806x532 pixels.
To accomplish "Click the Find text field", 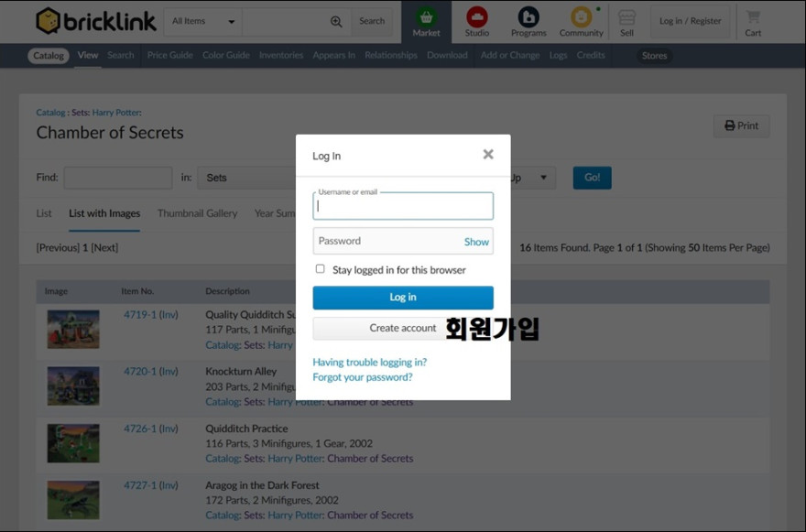I will [x=118, y=178].
